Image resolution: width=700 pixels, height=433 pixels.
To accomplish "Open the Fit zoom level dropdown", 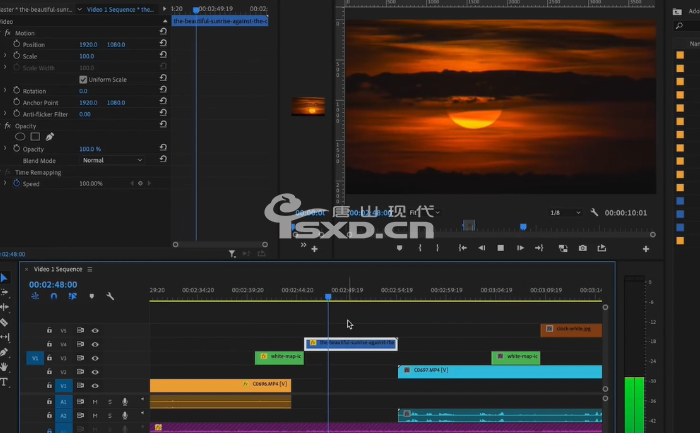I will [425, 212].
